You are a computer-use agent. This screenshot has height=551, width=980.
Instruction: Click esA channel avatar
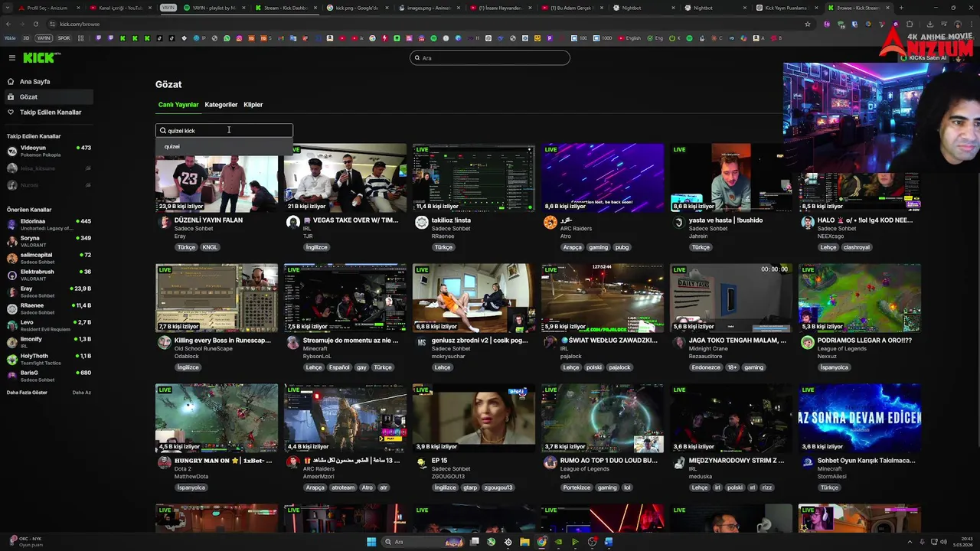550,462
